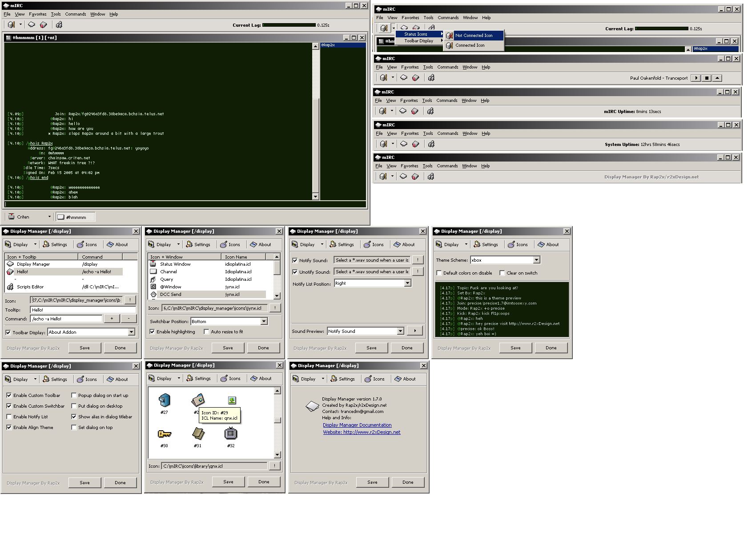This screenshot has width=756, height=534.
Task: Click play button beside Paul Oakenfold - Tranceport
Action: 696,78
